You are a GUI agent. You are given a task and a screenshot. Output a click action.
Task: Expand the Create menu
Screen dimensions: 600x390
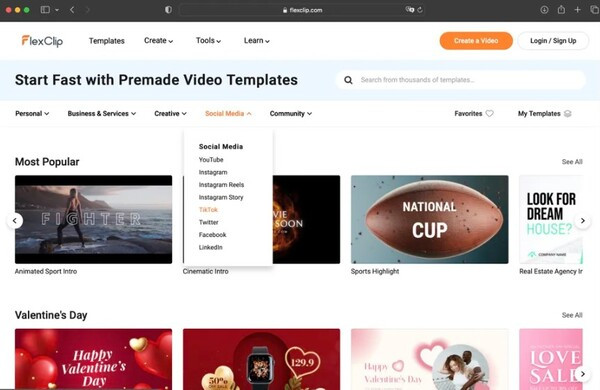click(158, 41)
